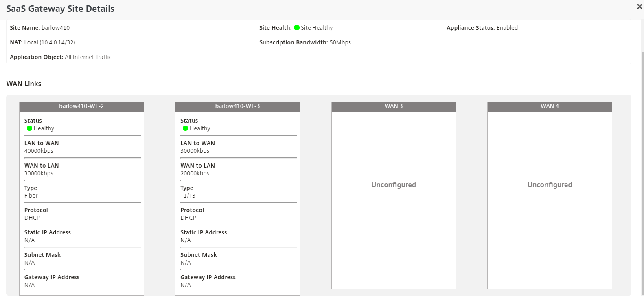644x296 pixels.
Task: Click the Unconfigured text in WAN 3 panel
Action: pos(393,185)
